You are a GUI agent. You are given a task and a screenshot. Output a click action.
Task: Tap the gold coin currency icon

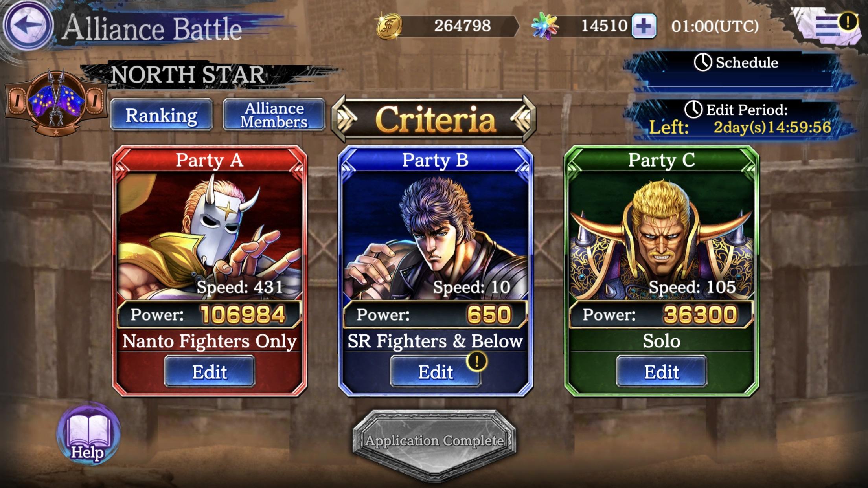[x=389, y=26]
